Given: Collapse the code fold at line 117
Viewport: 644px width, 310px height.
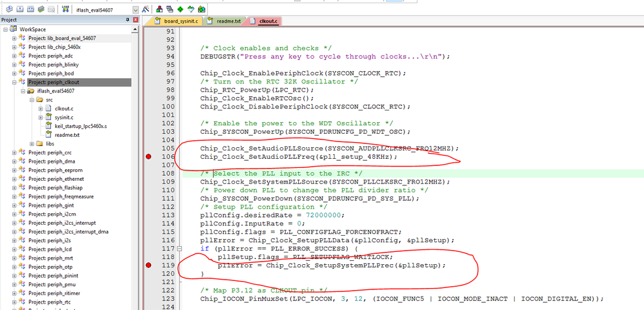Looking at the screenshot, I should (179, 249).
